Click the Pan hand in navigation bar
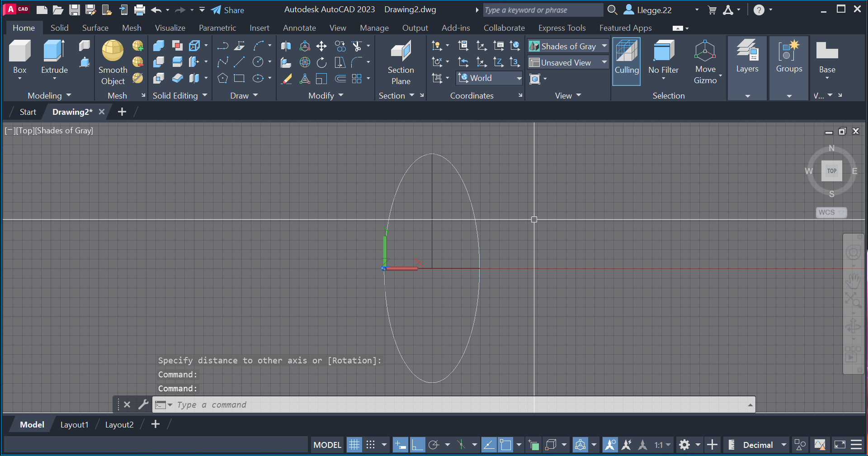This screenshot has width=868, height=456. tap(853, 281)
